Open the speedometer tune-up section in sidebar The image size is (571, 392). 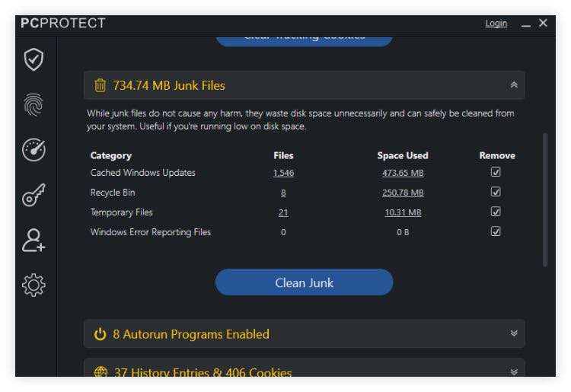click(33, 150)
